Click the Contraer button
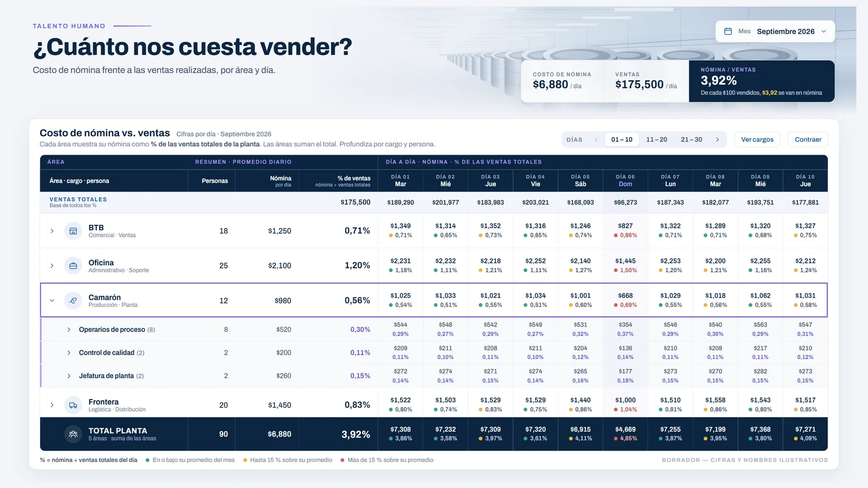Viewport: 868px width, 488px height. click(x=808, y=139)
